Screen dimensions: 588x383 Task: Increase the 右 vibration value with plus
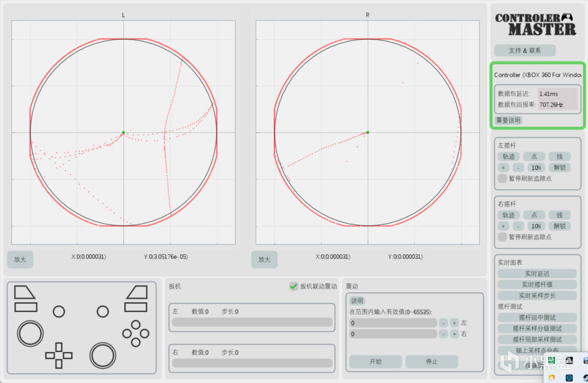(x=454, y=334)
